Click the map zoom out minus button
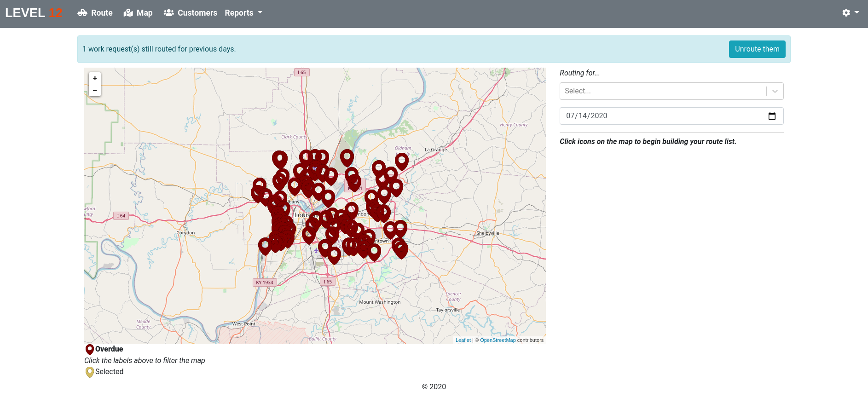Viewport: 868px width, 404px height. 95,90
